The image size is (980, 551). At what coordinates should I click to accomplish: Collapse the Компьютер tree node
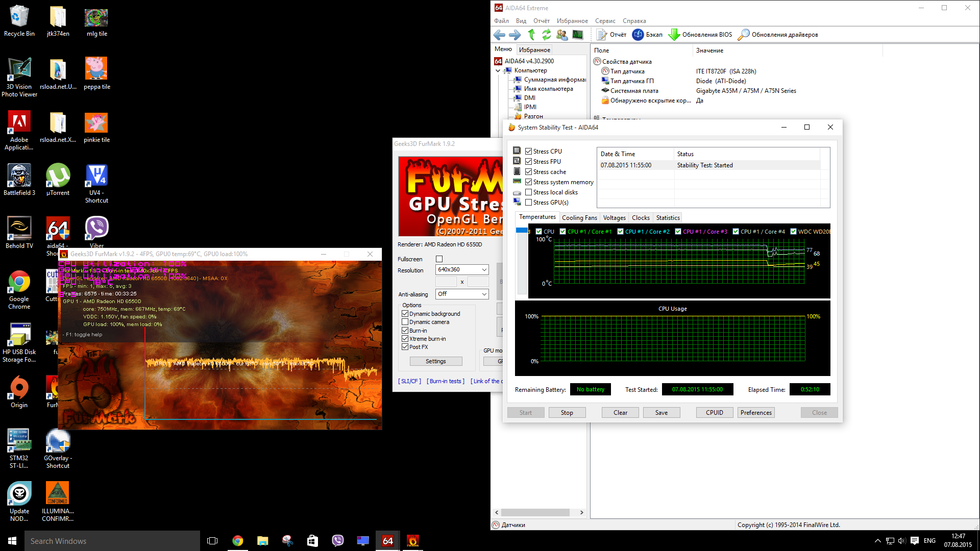498,70
